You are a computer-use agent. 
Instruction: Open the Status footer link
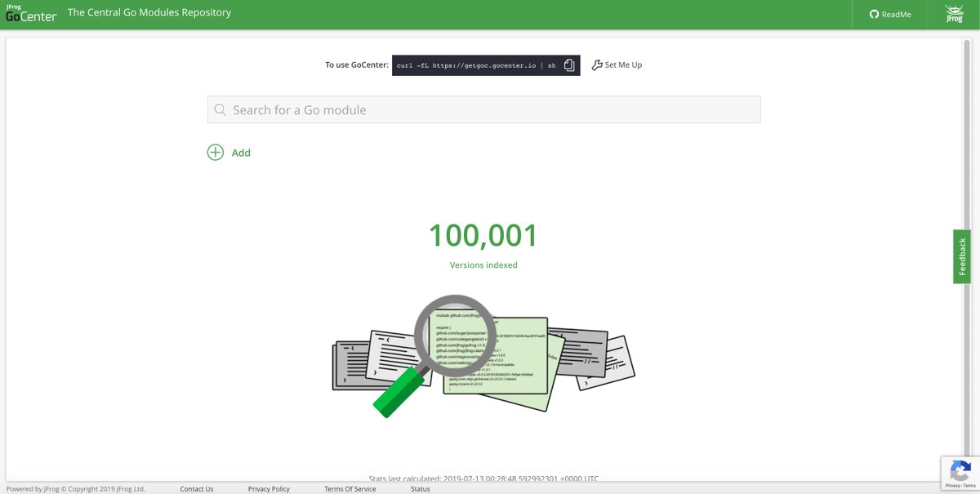click(x=421, y=488)
